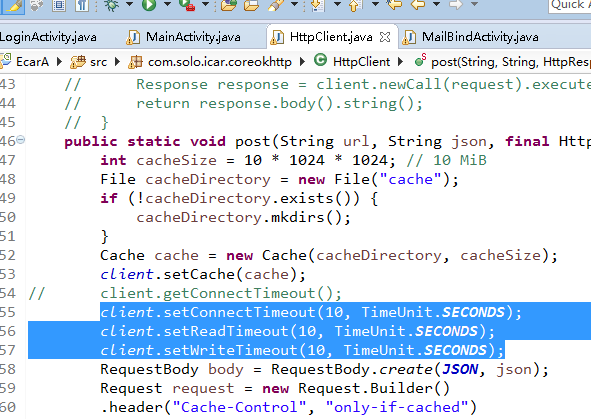Open the Run dropdown arrow
This screenshot has width=591, height=419.
(x=167, y=4)
